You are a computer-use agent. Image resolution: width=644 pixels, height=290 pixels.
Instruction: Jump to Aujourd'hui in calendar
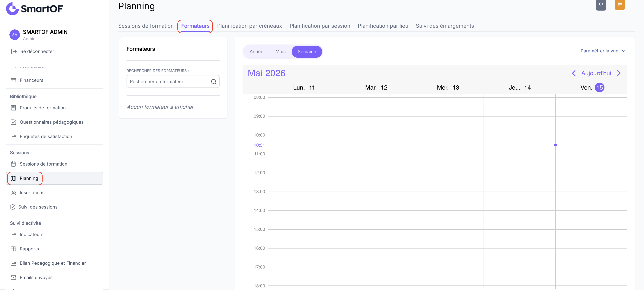pyautogui.click(x=596, y=73)
